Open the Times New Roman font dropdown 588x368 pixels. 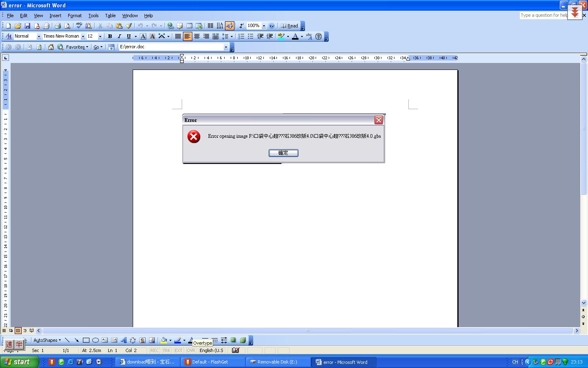point(83,36)
